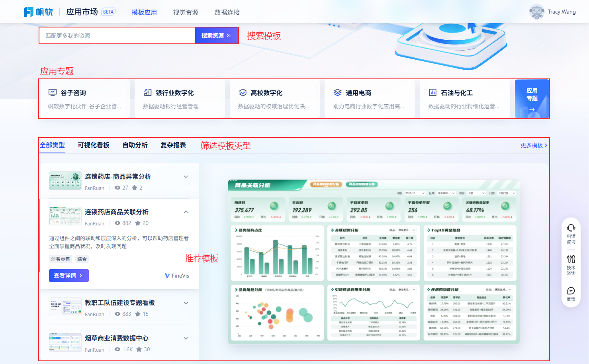Click star icon on 连锁药店-商品异常分析
589x364 pixels.
(x=135, y=188)
